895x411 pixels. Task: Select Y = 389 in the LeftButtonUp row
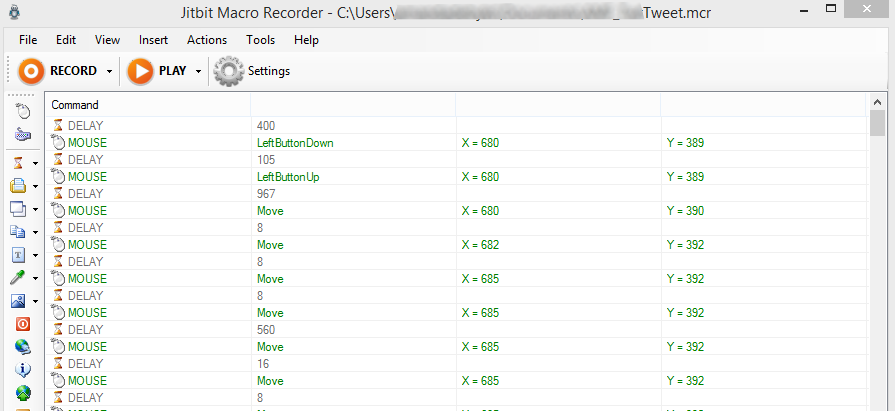pyautogui.click(x=685, y=177)
